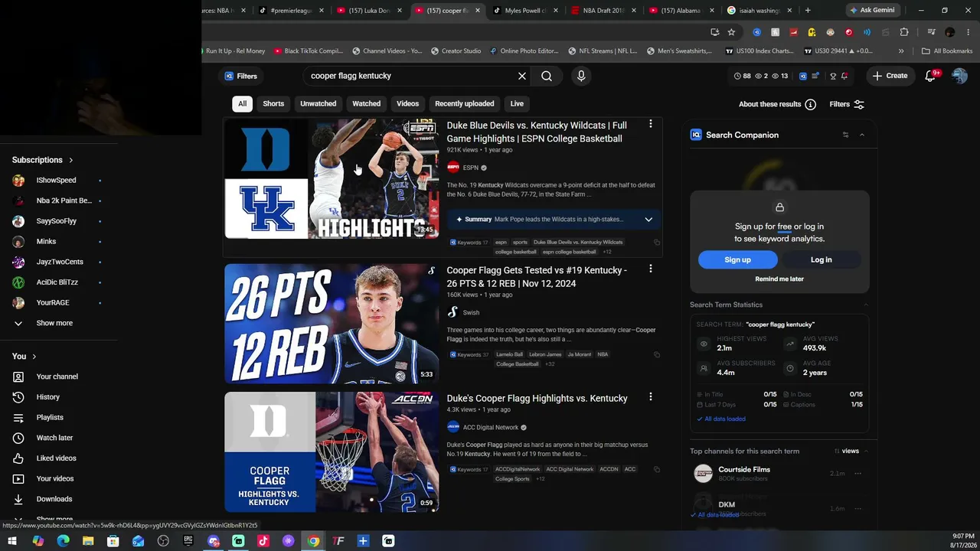Open the Chrome three-dot menu

pos(968,32)
